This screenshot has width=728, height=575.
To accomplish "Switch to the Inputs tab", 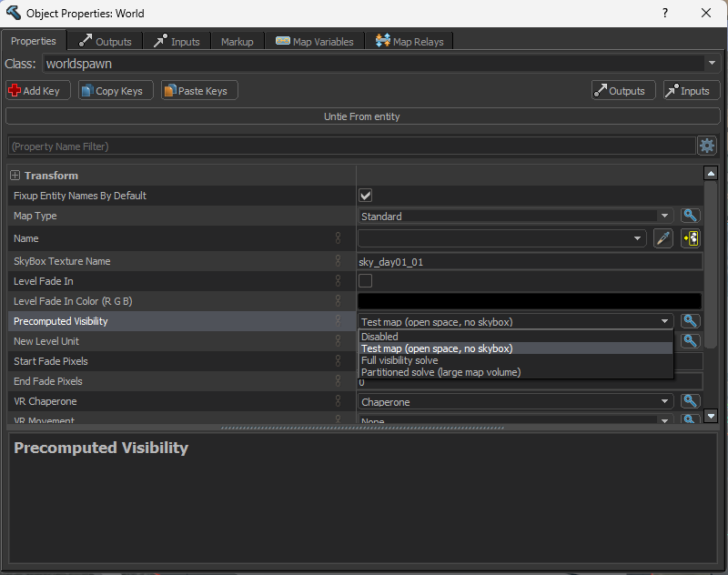I will pyautogui.click(x=177, y=41).
